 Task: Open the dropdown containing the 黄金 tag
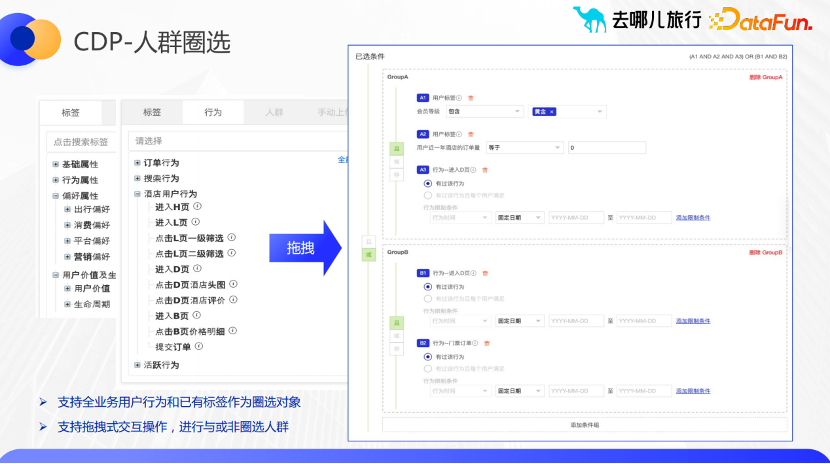point(567,112)
